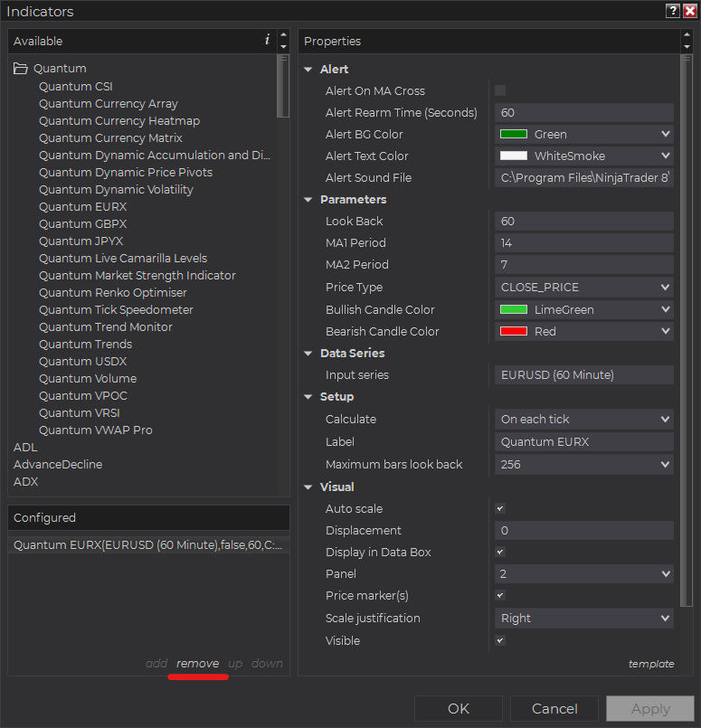Select Quantum Live Camarilla Levels

[123, 258]
